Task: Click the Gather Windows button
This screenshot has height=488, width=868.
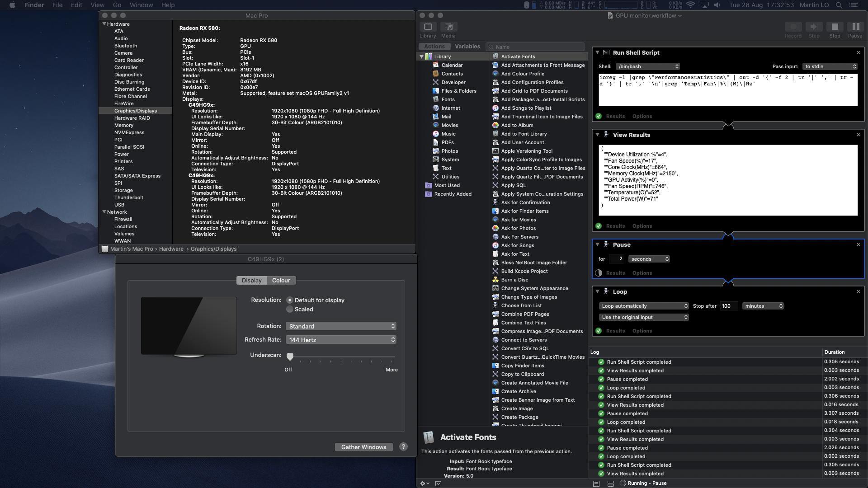Action: point(363,447)
